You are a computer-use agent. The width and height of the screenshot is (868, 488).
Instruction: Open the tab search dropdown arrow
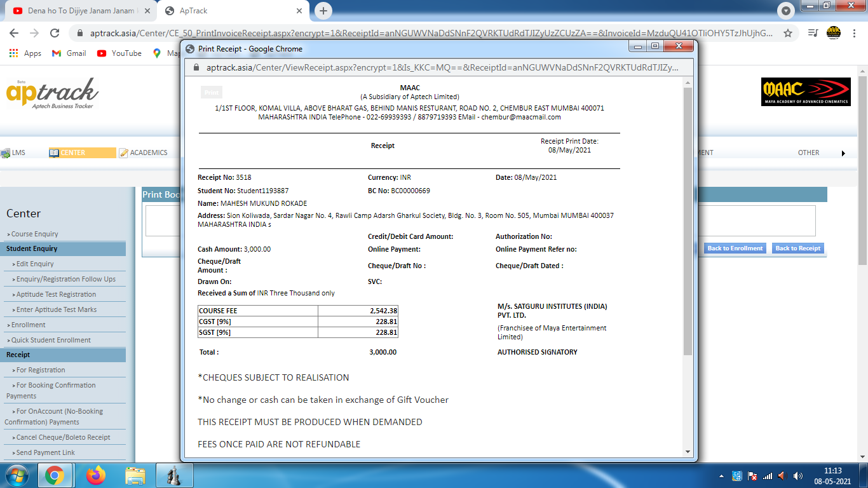pos(786,11)
